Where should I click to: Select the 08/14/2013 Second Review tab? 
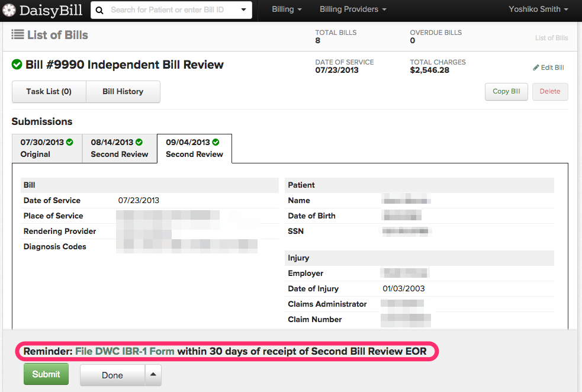[x=120, y=149]
